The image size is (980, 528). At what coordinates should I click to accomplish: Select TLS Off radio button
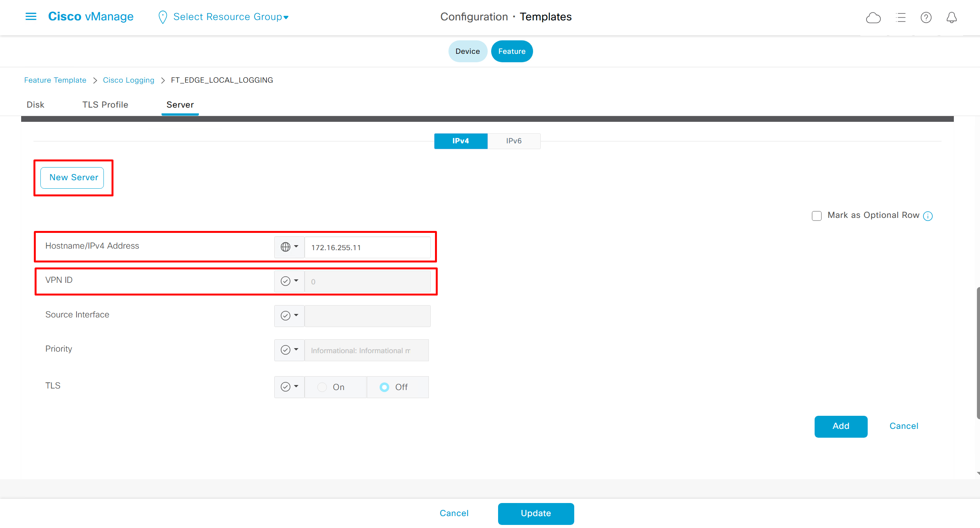(384, 387)
